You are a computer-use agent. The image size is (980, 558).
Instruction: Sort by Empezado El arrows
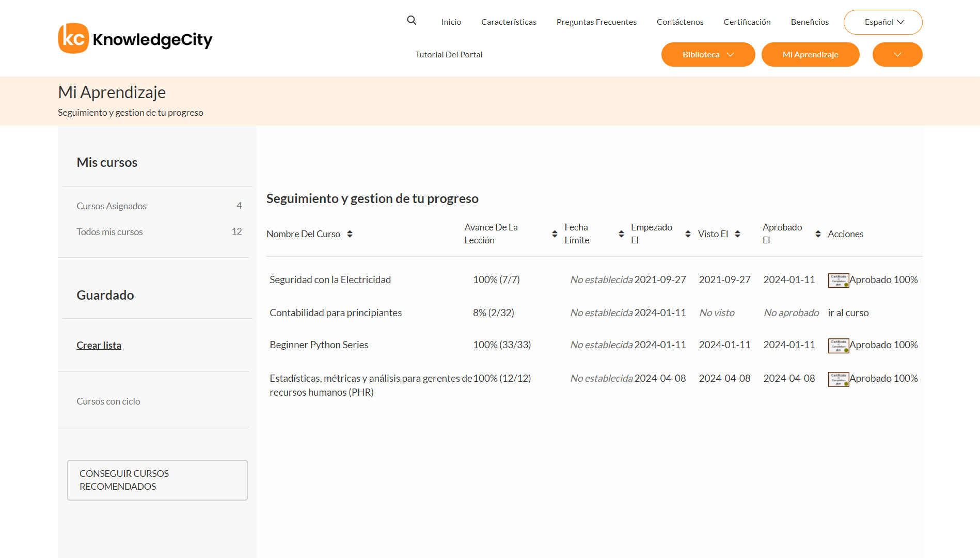pos(688,234)
